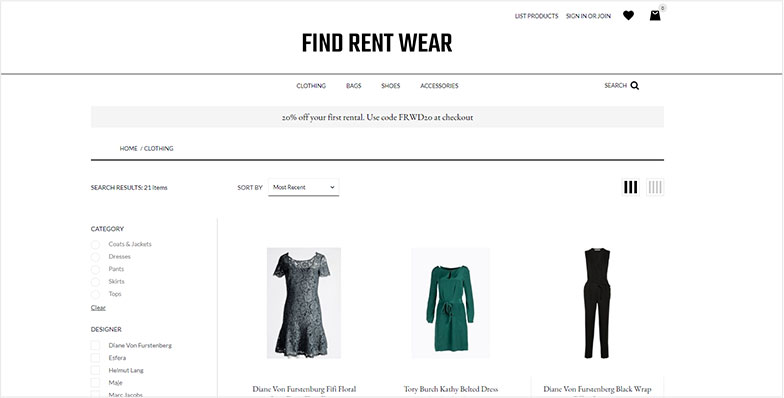
Task: Click the CATEGORY filter heading
Action: [x=107, y=229]
